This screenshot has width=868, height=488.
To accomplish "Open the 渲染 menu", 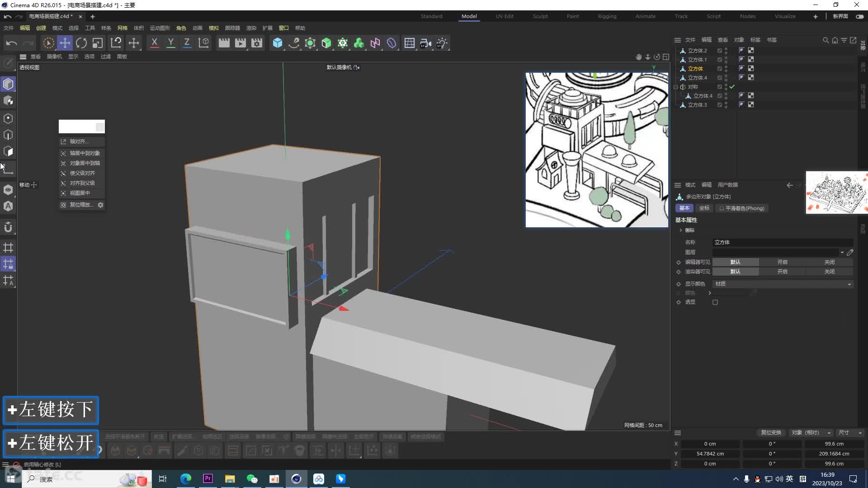I will coord(251,28).
